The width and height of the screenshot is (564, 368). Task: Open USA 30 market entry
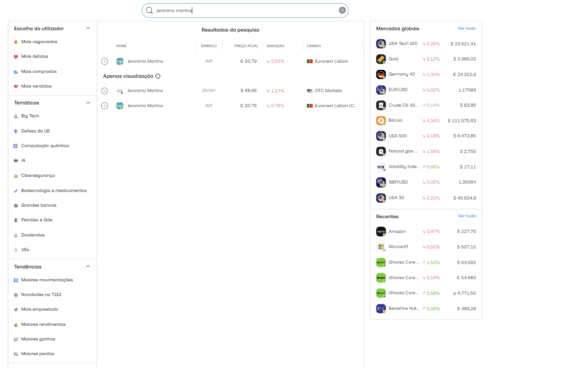coord(426,197)
